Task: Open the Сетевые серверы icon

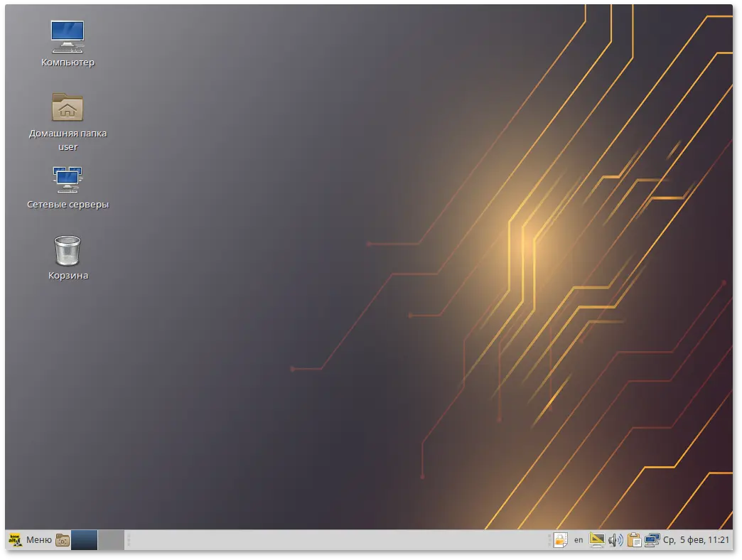Action: pos(68,179)
